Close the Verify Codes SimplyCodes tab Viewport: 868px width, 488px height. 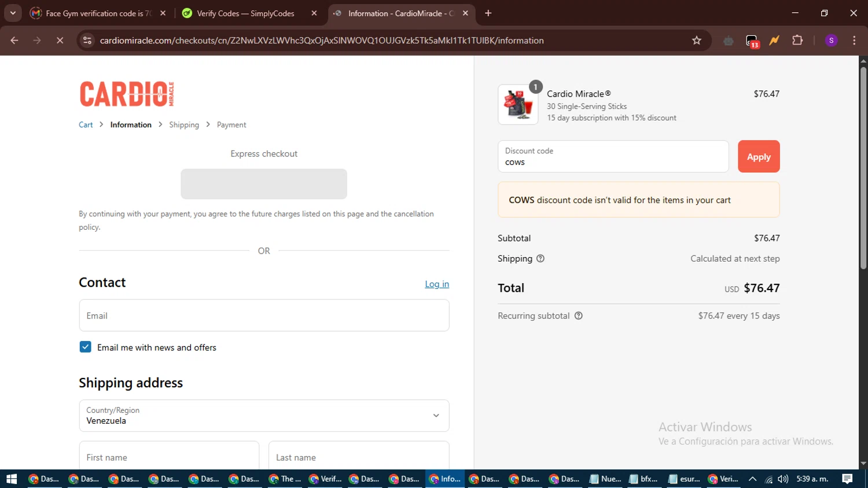314,13
